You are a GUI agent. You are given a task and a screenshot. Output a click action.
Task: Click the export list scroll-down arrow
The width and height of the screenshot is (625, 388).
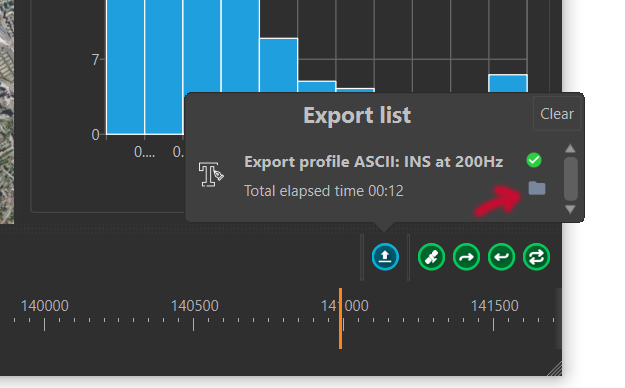coord(570,209)
